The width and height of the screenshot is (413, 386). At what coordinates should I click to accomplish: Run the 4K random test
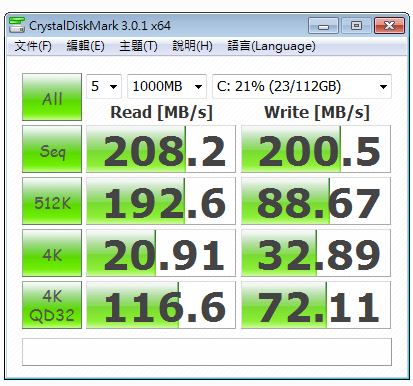click(x=52, y=253)
